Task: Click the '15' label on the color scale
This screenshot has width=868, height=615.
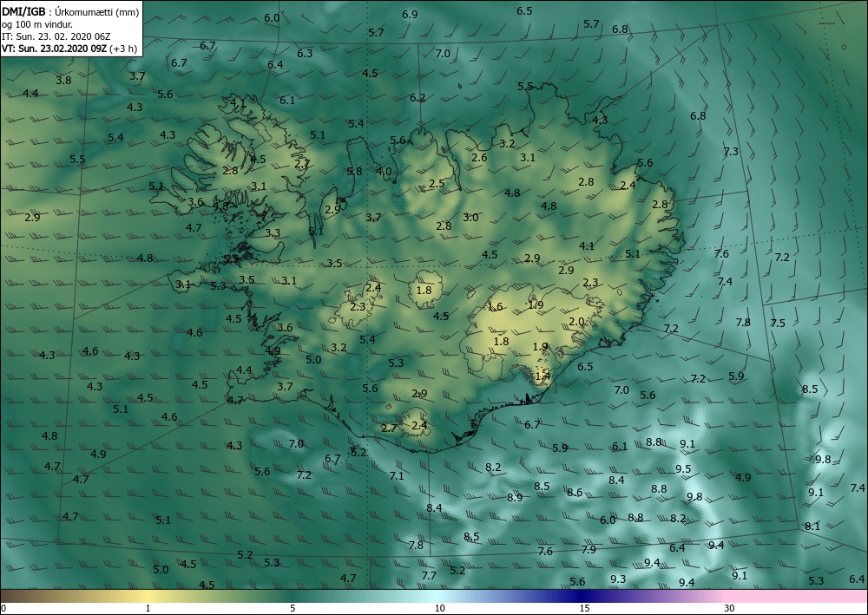Action: tap(584, 609)
